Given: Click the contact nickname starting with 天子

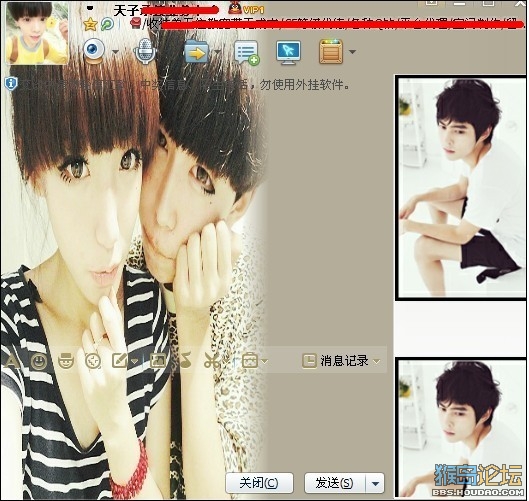Looking at the screenshot, I should click(165, 10).
